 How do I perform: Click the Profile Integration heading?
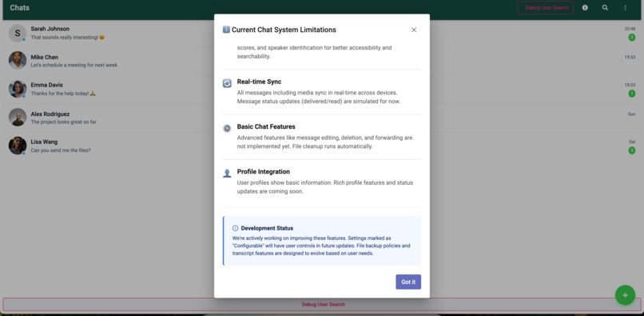(x=263, y=171)
